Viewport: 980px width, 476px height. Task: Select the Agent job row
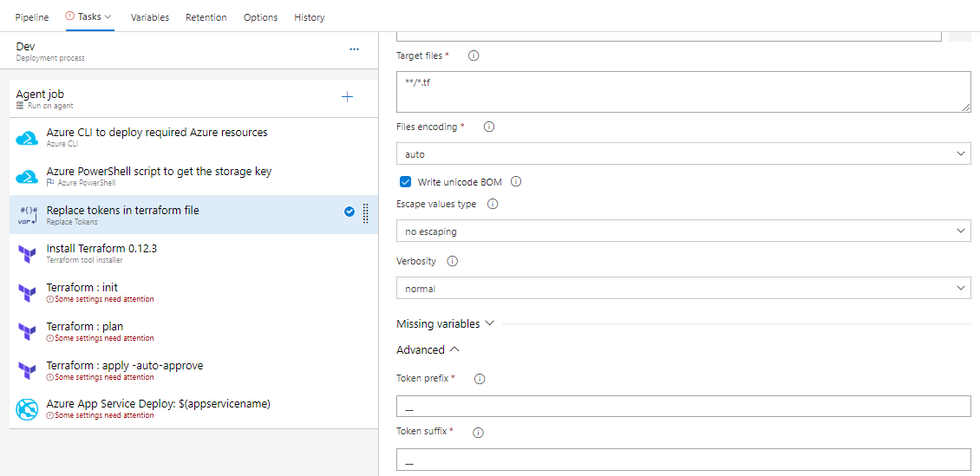point(193,99)
